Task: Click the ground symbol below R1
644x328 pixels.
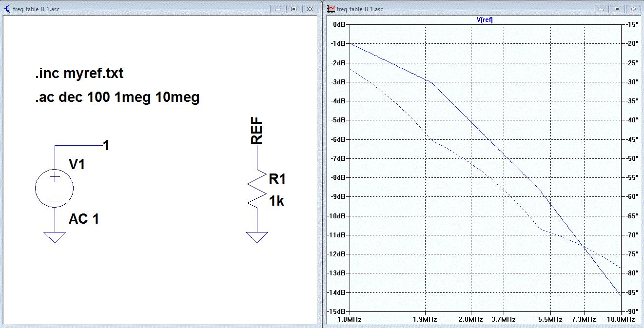Action: (x=257, y=237)
